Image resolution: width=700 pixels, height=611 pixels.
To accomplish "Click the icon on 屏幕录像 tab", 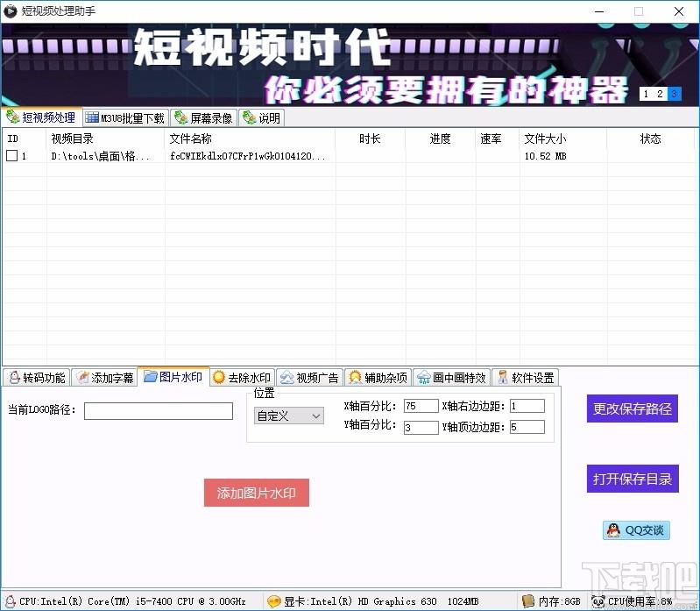I will coord(180,117).
